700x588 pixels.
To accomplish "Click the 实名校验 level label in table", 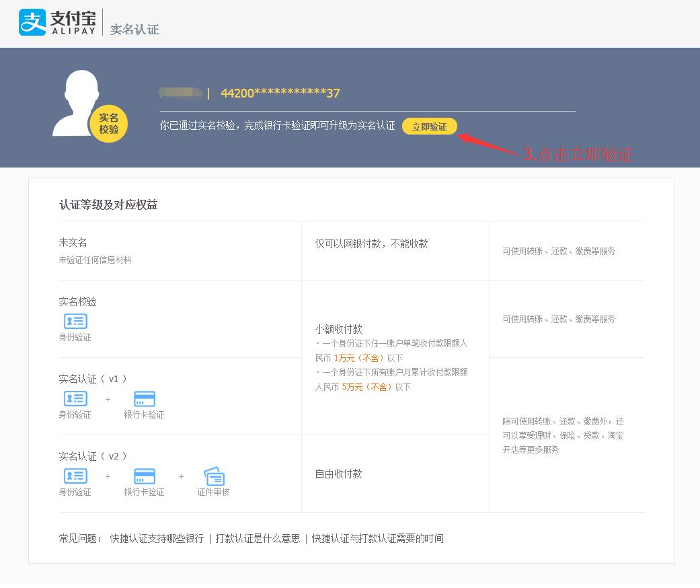I will 78,301.
